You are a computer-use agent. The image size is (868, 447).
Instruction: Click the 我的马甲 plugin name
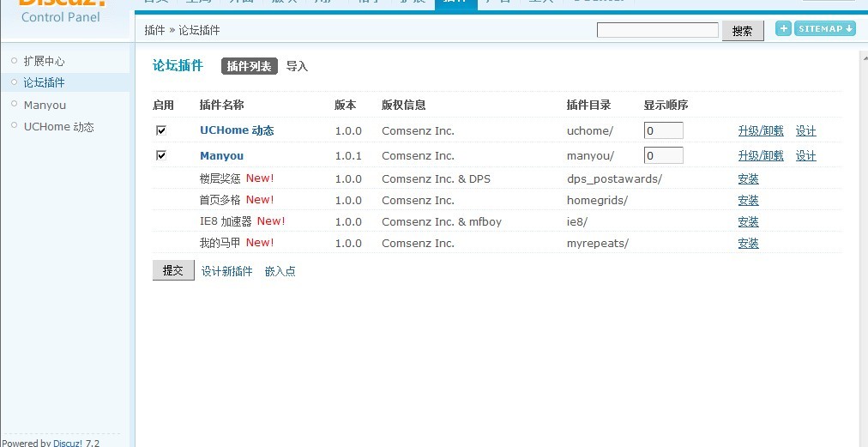[x=220, y=243]
